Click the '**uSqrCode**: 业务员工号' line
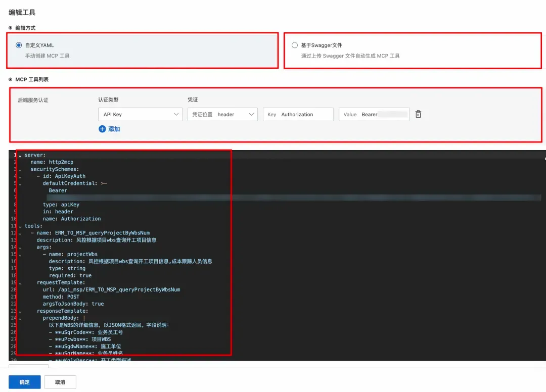This screenshot has width=546, height=392. (85, 332)
